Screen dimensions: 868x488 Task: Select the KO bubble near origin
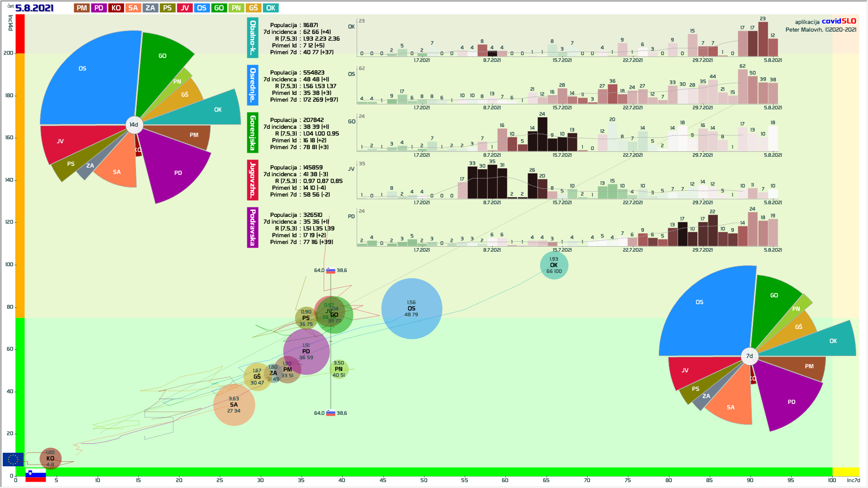coord(50,458)
